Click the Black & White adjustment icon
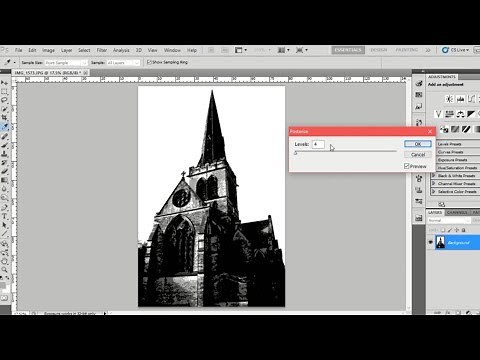 click(471, 114)
